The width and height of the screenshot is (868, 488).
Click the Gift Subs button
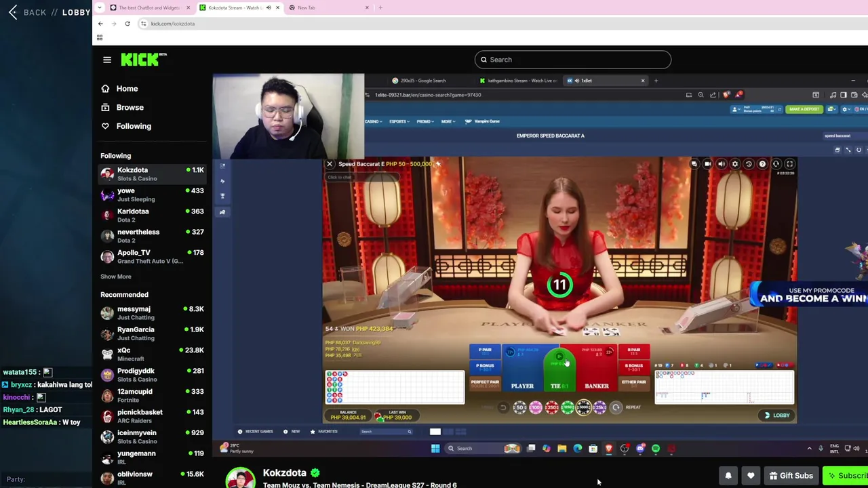[791, 476]
